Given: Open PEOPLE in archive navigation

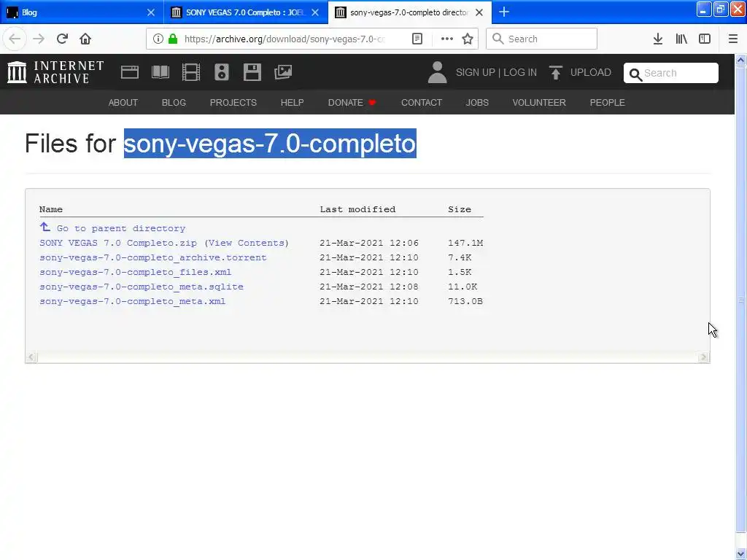Looking at the screenshot, I should click(x=608, y=102).
